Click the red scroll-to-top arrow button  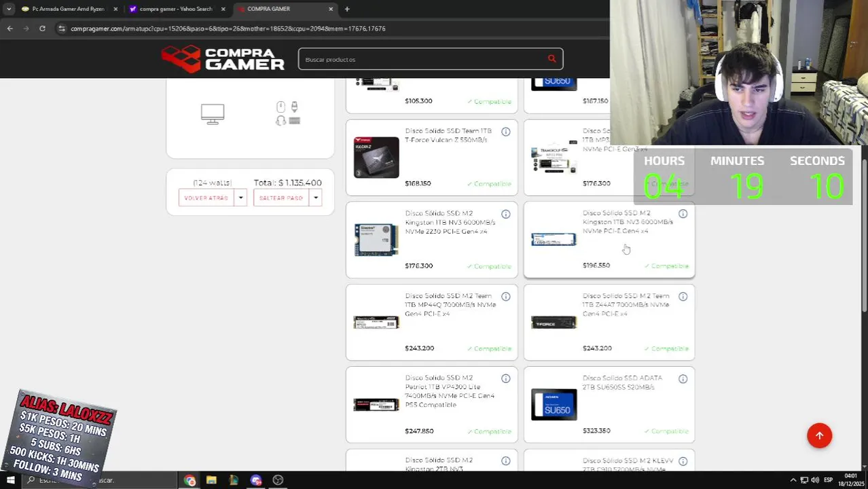click(x=819, y=435)
